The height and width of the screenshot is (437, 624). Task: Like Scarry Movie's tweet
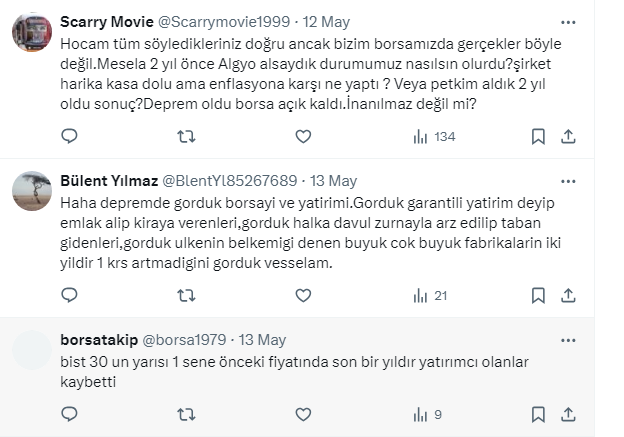pyautogui.click(x=303, y=136)
